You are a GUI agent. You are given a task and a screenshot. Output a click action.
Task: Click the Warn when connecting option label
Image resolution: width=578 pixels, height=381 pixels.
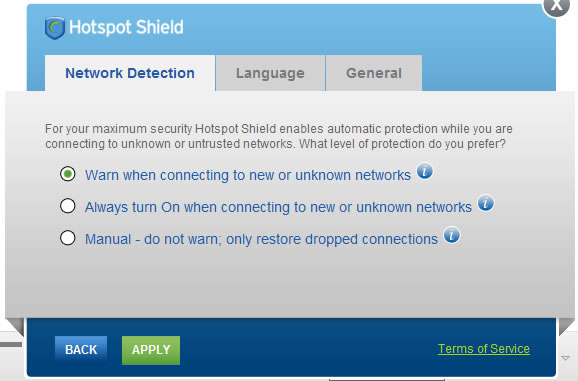click(248, 175)
